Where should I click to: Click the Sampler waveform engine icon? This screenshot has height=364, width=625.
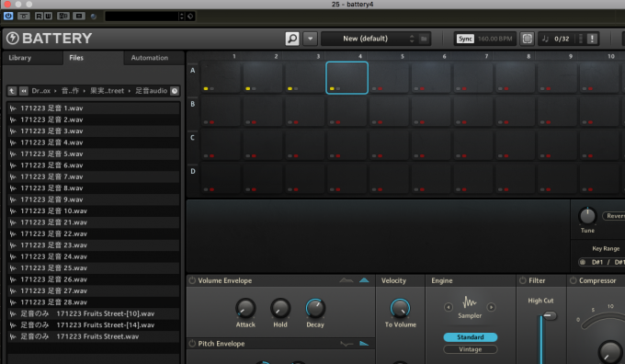pyautogui.click(x=470, y=302)
